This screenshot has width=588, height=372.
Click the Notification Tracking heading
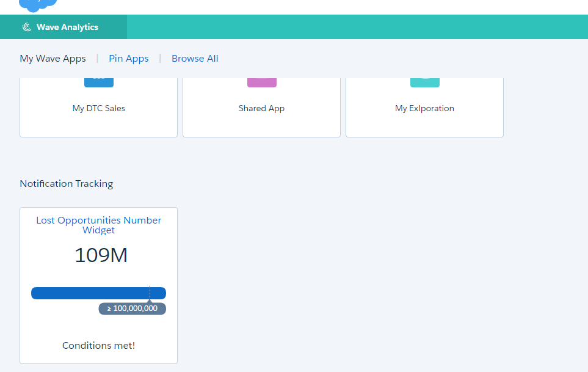pos(67,184)
